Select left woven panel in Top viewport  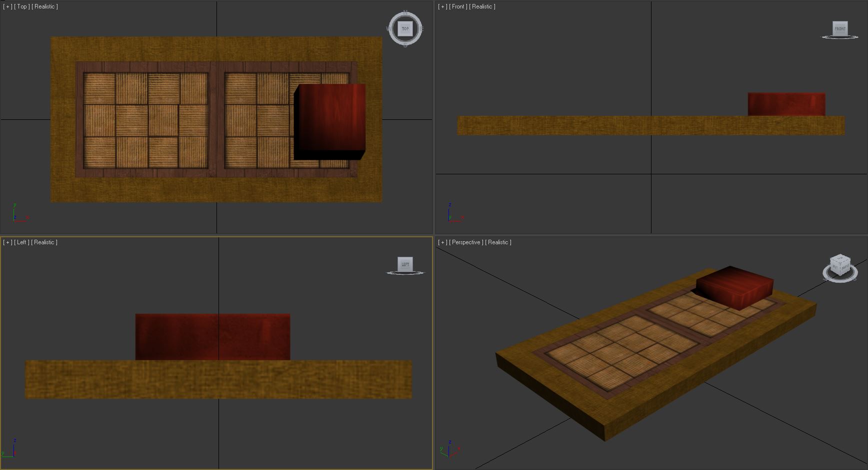coord(145,120)
